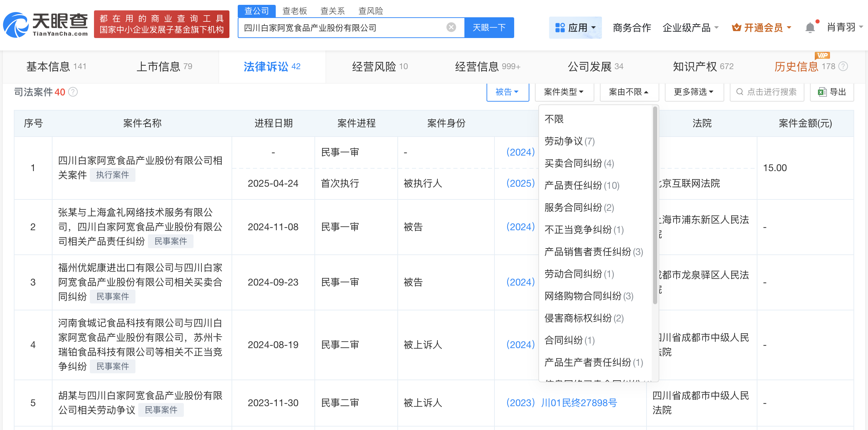Click the help icon beside 历史信息

(x=843, y=66)
